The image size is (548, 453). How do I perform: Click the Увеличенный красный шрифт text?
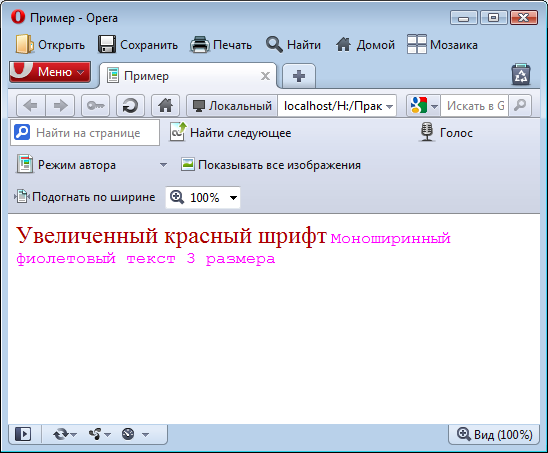click(x=171, y=235)
